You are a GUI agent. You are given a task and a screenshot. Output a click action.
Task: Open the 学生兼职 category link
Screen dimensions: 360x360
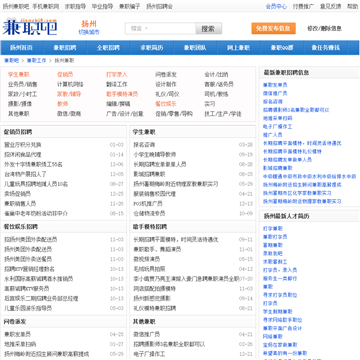click(x=19, y=75)
